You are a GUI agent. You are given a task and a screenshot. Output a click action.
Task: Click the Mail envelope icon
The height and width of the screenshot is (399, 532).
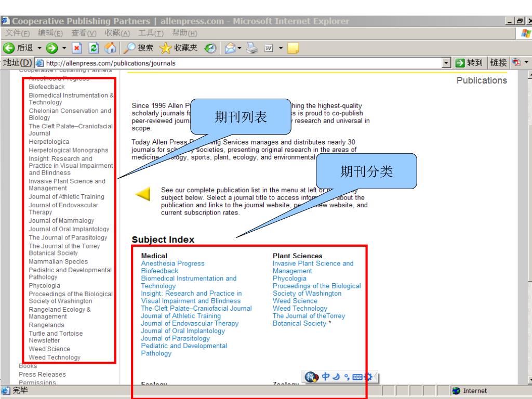pyautogui.click(x=230, y=48)
